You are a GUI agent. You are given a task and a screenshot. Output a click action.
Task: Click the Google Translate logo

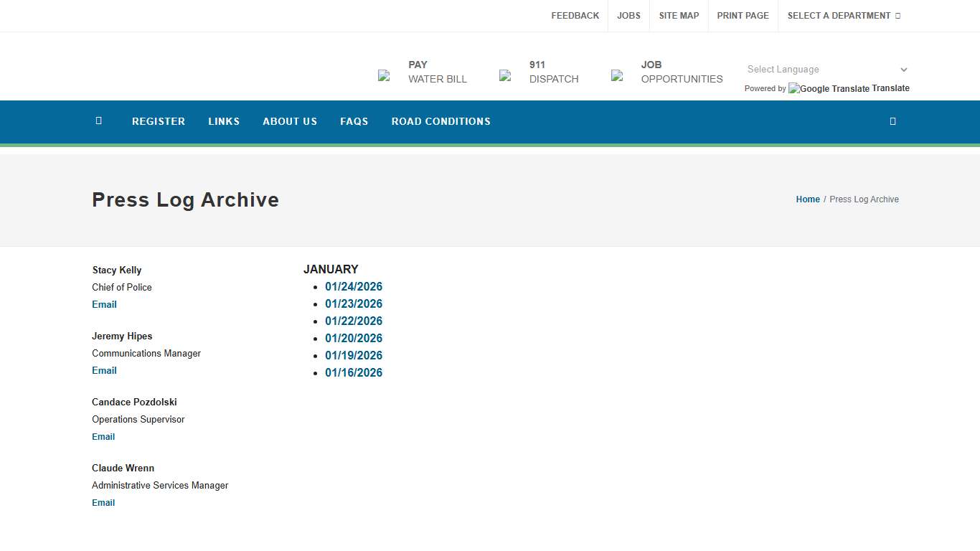pos(829,89)
